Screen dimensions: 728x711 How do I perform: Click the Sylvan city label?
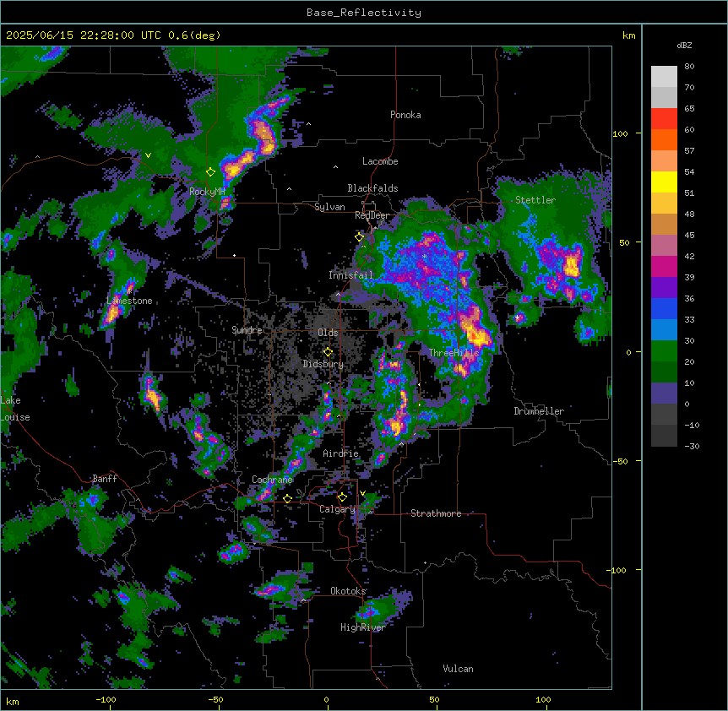point(329,207)
